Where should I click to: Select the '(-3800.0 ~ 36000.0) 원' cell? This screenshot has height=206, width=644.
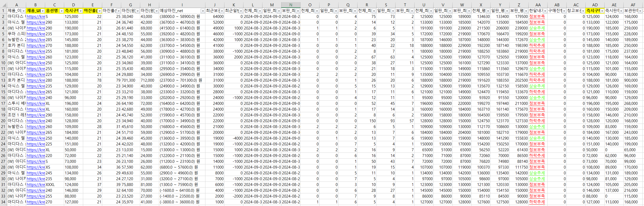(182, 202)
